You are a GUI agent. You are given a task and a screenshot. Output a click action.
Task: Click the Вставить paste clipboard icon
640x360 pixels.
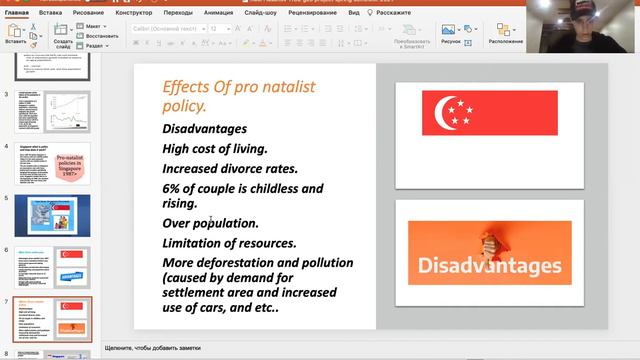pos(14,30)
